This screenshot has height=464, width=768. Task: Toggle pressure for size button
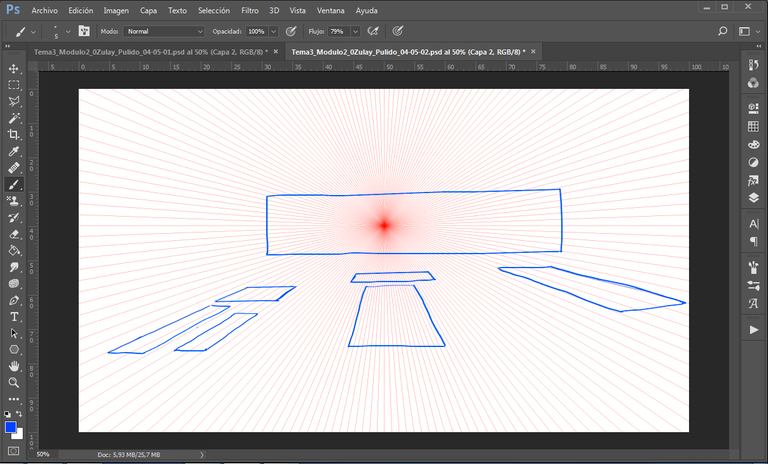click(397, 31)
